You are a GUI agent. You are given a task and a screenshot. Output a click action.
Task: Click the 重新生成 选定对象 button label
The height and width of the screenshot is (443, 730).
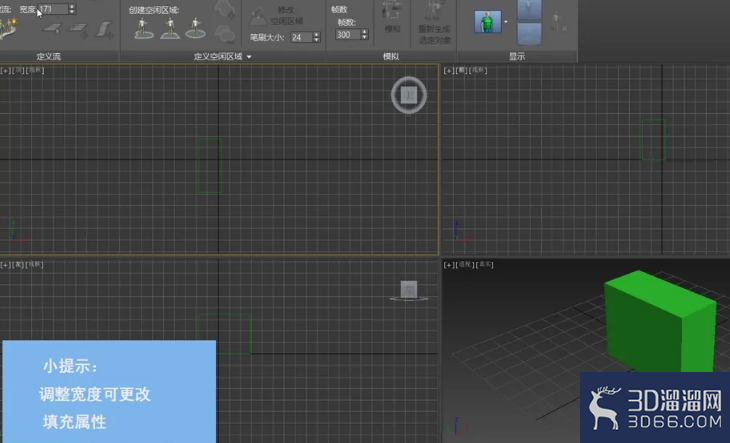click(x=434, y=34)
